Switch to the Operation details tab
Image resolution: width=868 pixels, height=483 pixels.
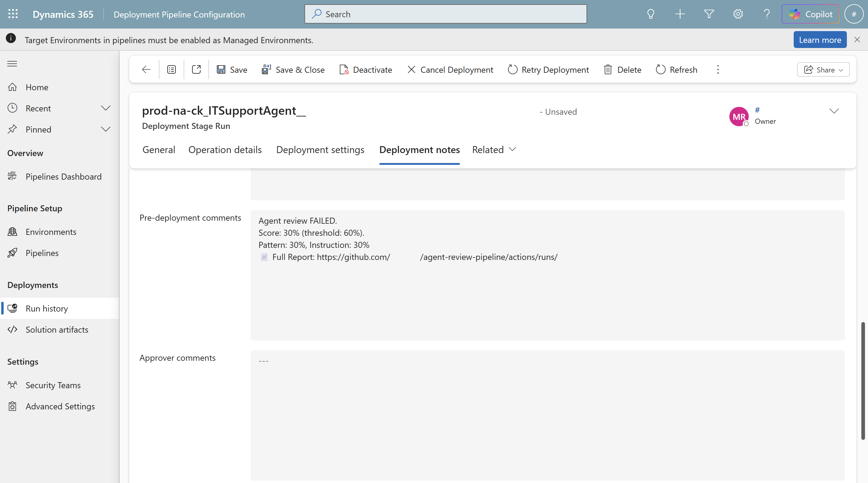(225, 149)
